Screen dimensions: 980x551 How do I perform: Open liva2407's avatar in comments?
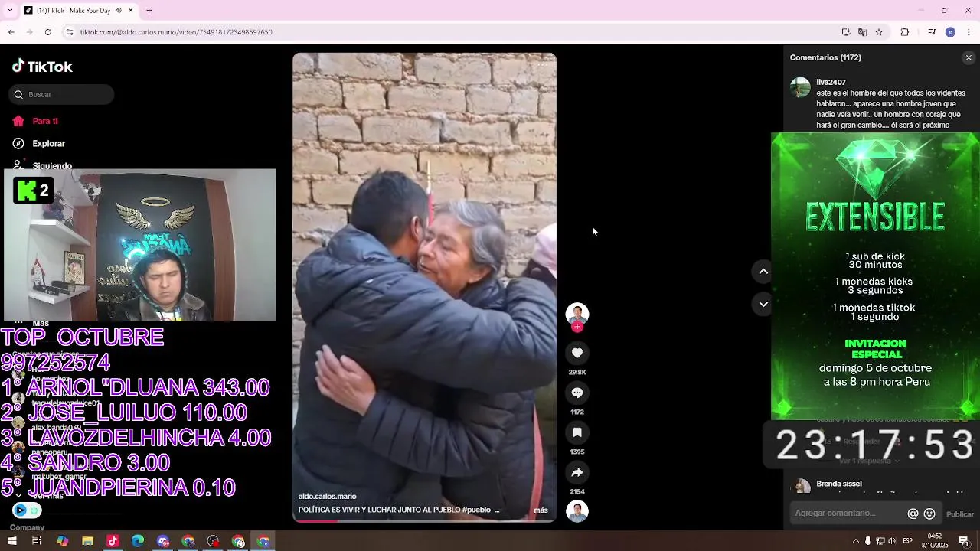tap(800, 86)
